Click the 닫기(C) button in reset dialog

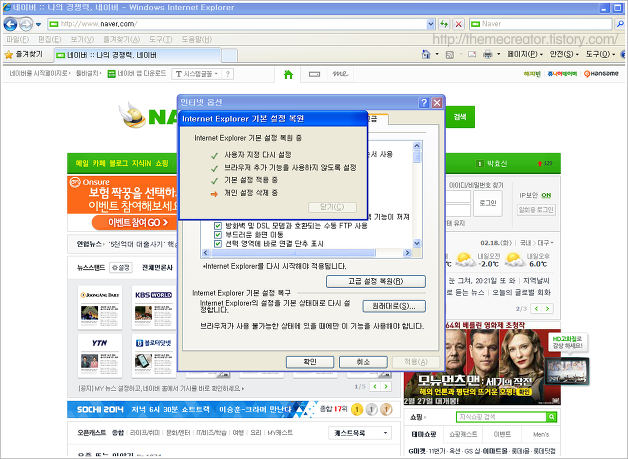coord(332,207)
